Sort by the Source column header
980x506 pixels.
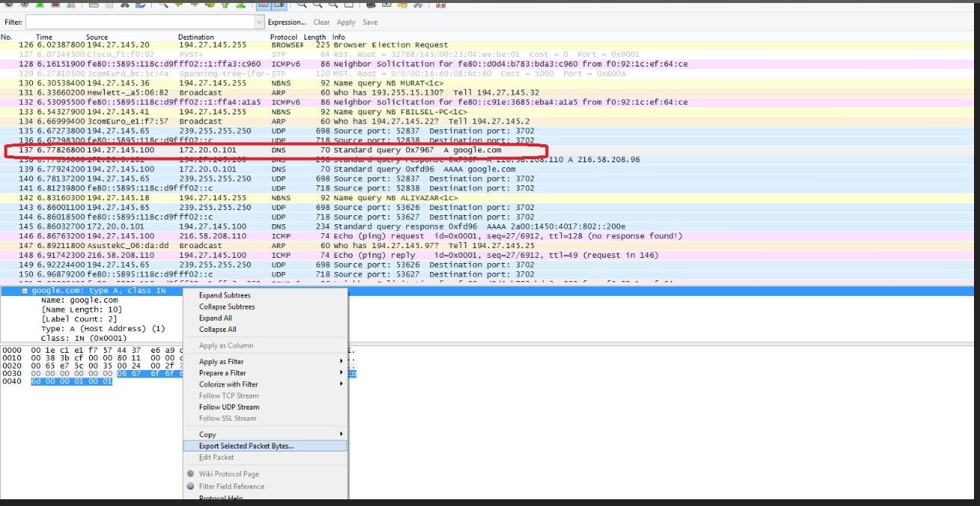(97, 37)
